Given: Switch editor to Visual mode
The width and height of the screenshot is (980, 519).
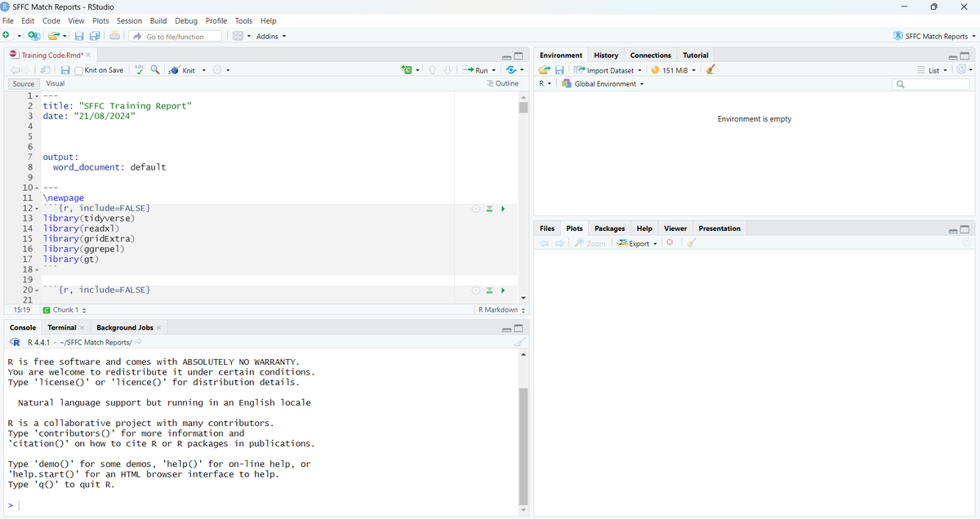Looking at the screenshot, I should click(56, 84).
